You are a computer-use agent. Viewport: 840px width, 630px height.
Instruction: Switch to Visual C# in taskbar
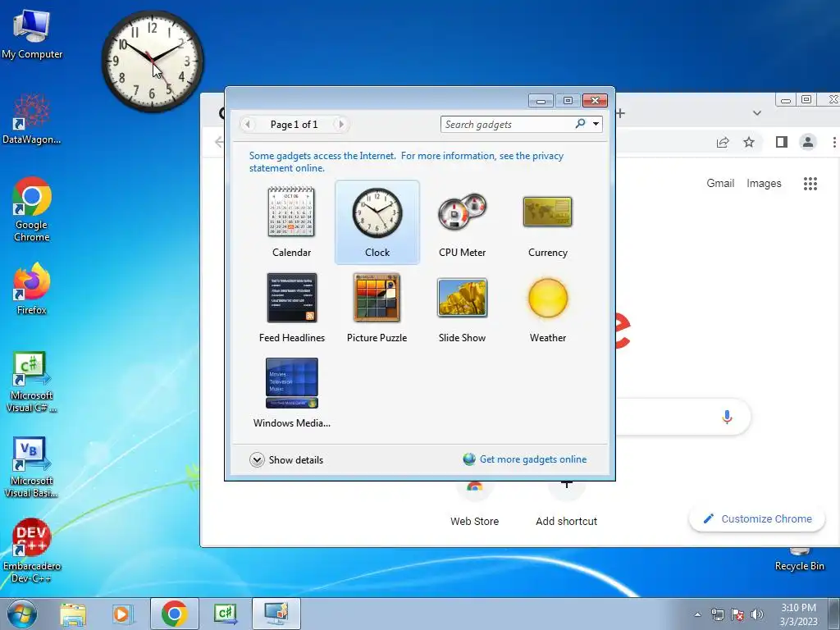pos(225,614)
